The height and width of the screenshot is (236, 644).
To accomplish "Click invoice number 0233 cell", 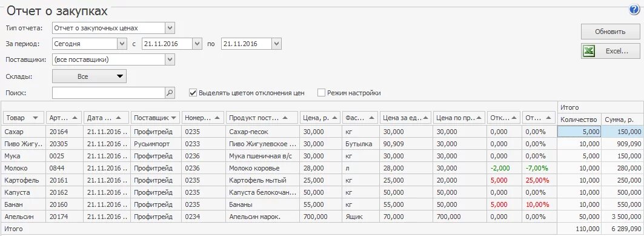I will point(203,144).
